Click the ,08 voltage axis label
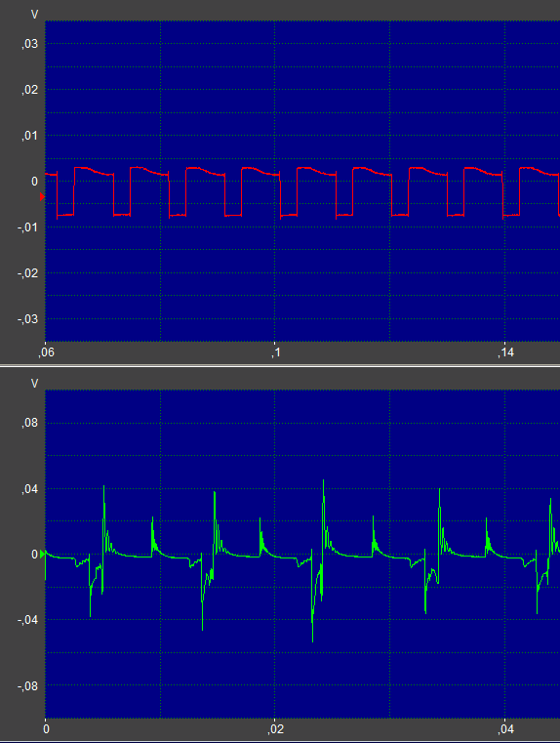This screenshot has height=743, width=560. [29, 423]
